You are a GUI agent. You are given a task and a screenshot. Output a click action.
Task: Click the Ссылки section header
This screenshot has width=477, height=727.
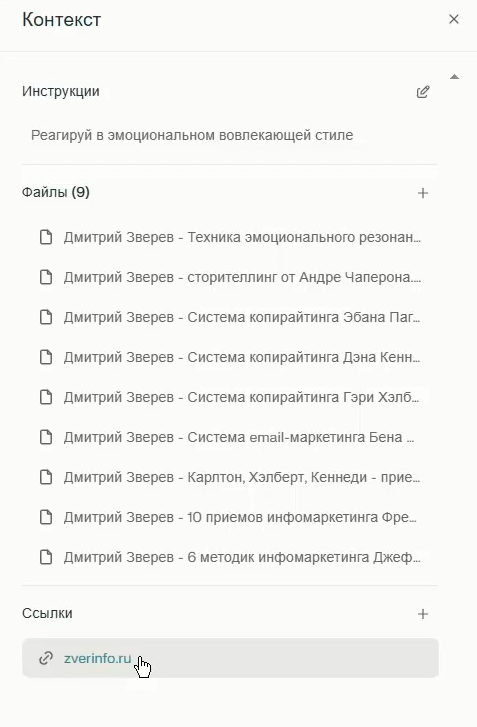(47, 613)
